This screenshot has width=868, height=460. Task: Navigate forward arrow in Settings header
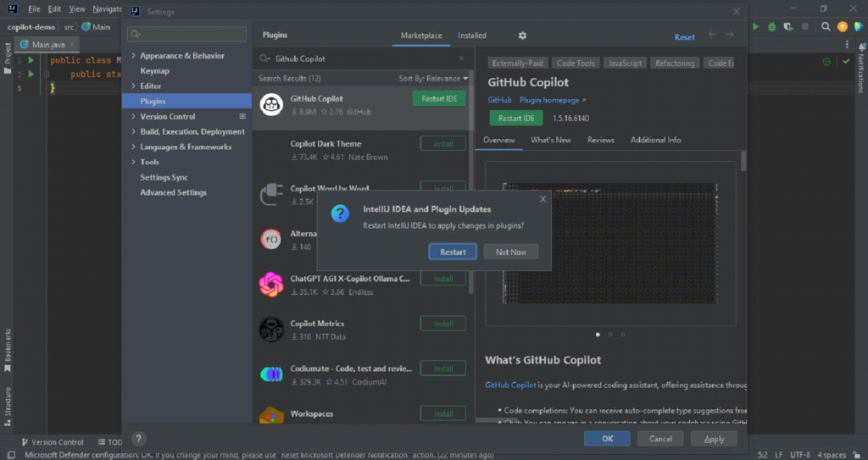pos(730,35)
